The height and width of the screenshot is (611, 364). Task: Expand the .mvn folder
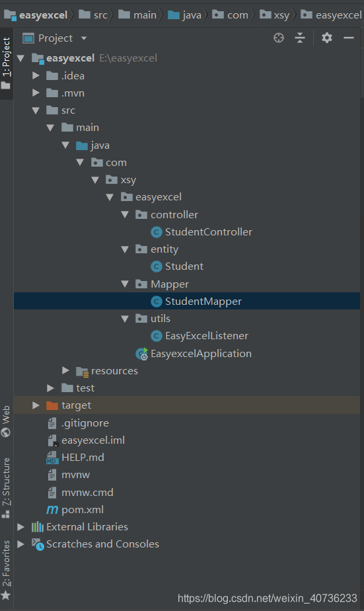click(x=36, y=93)
